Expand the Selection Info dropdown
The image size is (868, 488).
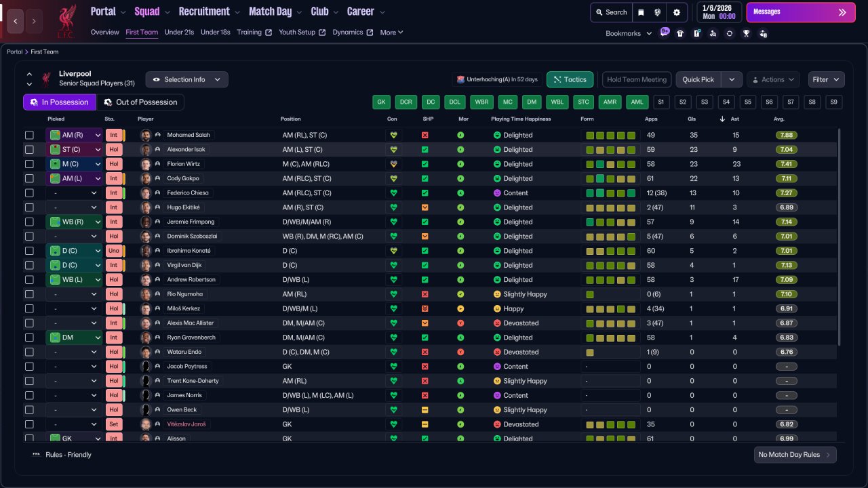[187, 79]
